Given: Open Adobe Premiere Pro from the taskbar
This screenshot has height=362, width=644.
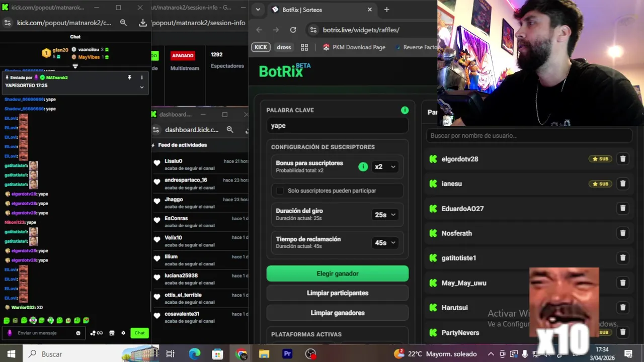Looking at the screenshot, I should (287, 354).
